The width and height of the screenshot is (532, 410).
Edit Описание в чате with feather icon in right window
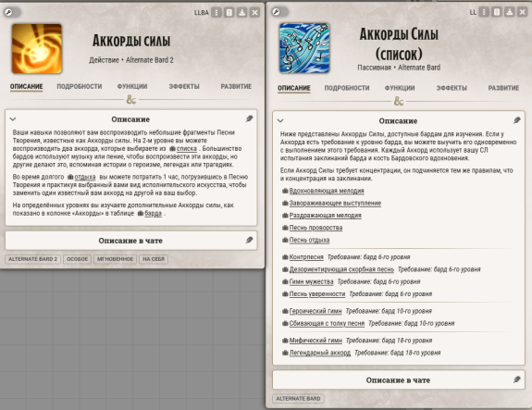[x=516, y=379]
